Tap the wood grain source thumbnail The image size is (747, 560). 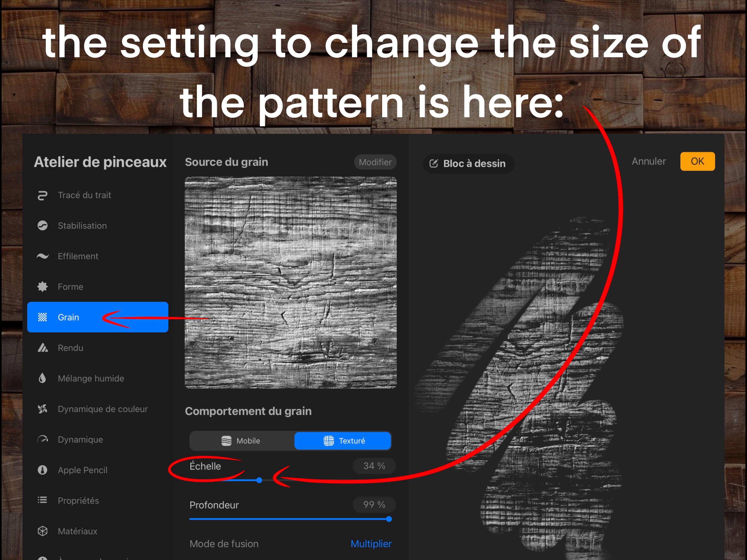click(x=291, y=282)
